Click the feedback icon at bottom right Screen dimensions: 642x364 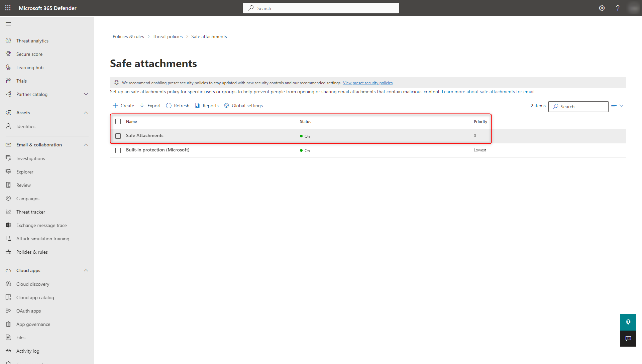[x=628, y=339]
